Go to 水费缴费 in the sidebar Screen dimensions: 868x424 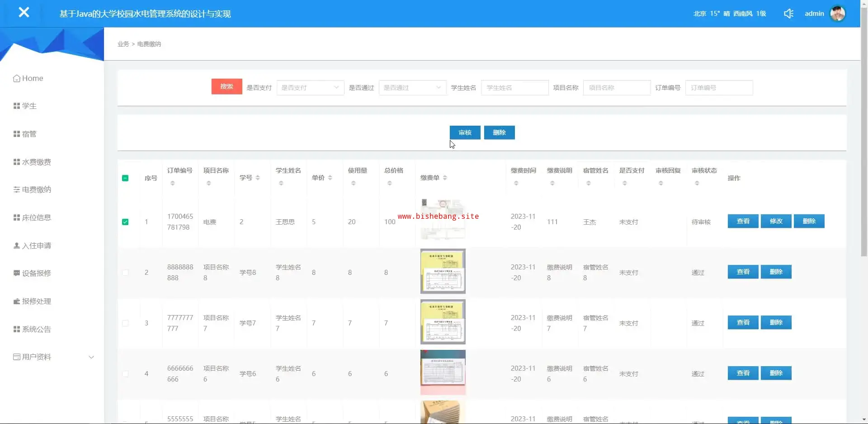pyautogui.click(x=36, y=162)
